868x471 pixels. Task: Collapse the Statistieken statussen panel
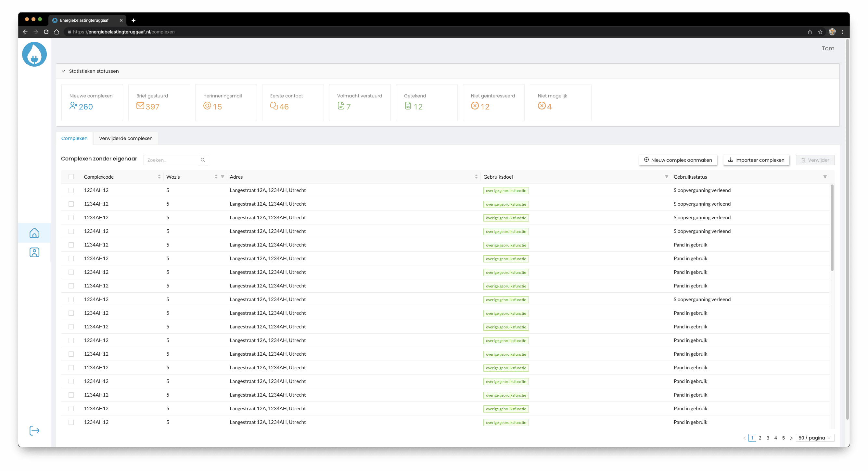(63, 71)
